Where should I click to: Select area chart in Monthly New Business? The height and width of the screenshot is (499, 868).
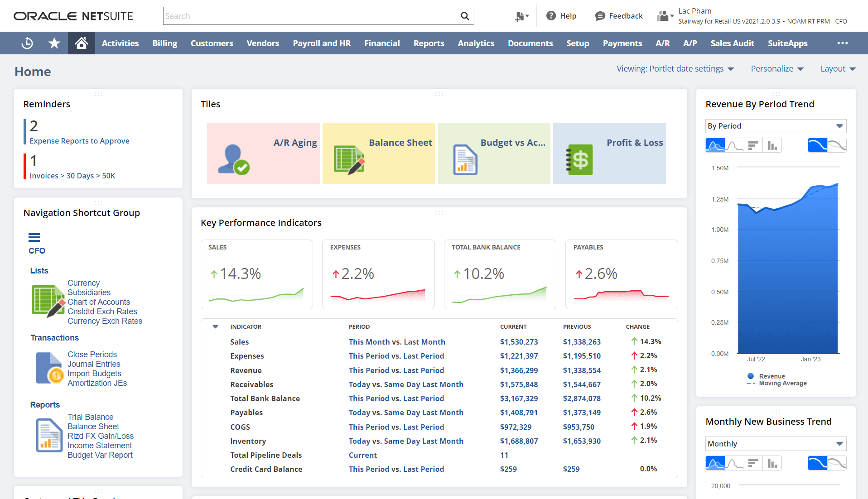tap(715, 463)
